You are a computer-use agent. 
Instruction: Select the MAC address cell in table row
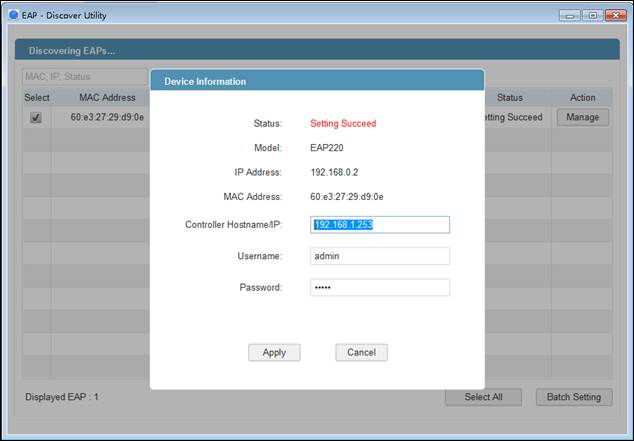(x=107, y=117)
